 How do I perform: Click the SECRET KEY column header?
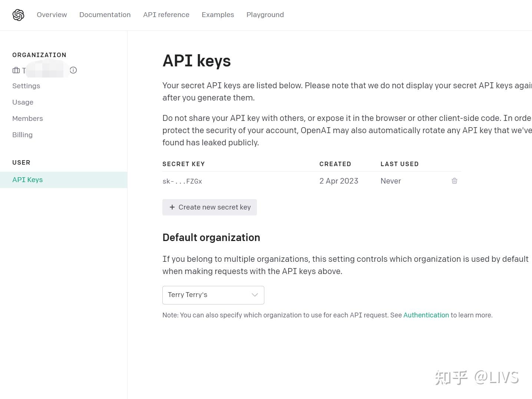pos(184,164)
